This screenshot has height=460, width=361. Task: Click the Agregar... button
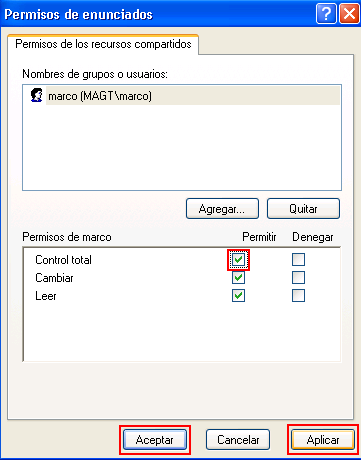tap(222, 209)
